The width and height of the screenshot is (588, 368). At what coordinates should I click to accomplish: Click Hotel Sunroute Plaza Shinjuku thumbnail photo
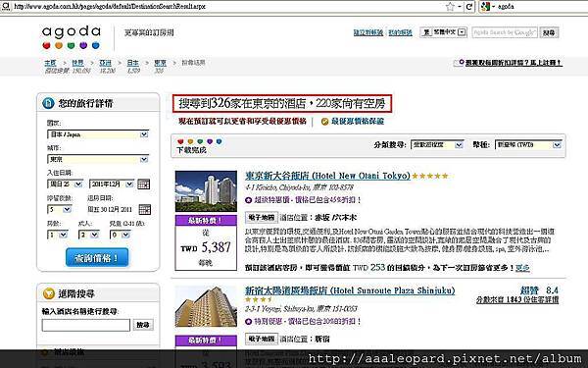tap(206, 306)
